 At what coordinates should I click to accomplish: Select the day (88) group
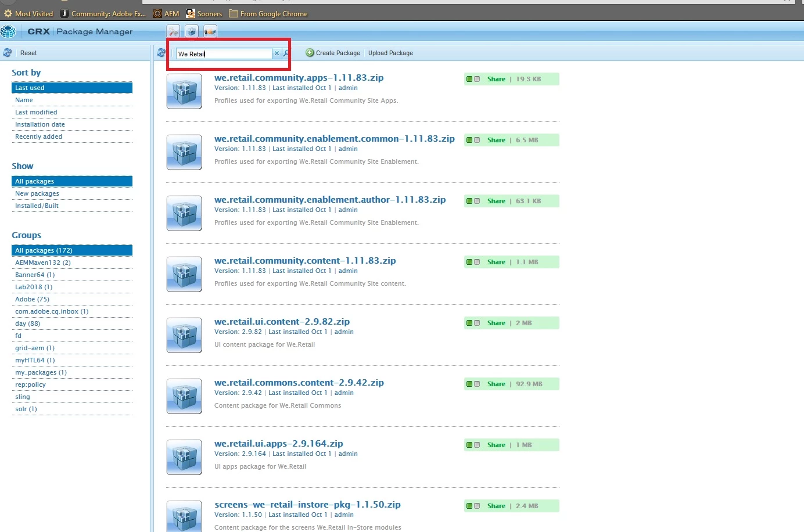point(72,323)
